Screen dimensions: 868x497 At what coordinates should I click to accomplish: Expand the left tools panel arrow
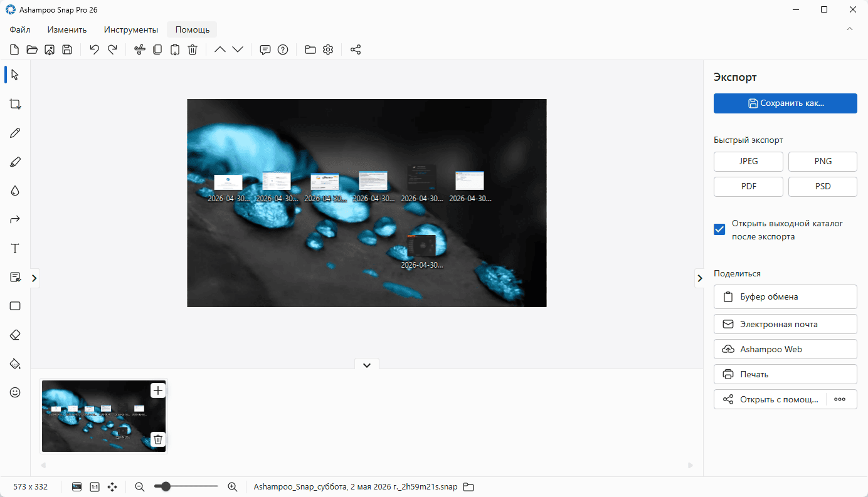[x=34, y=278]
